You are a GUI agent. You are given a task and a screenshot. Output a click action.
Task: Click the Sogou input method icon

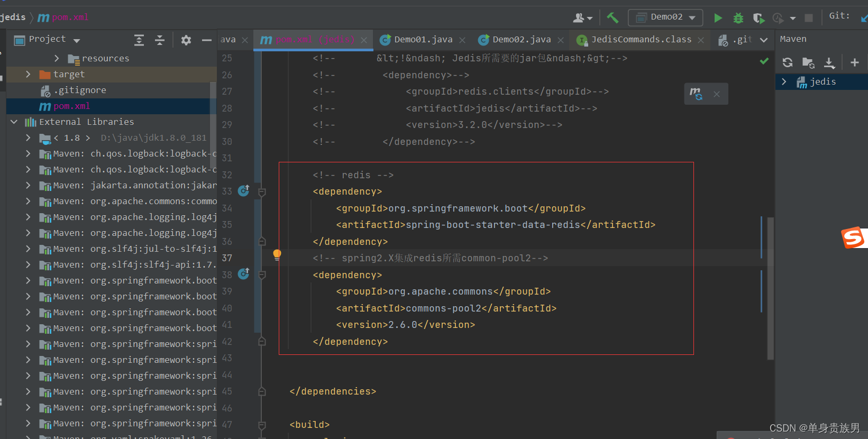click(854, 237)
